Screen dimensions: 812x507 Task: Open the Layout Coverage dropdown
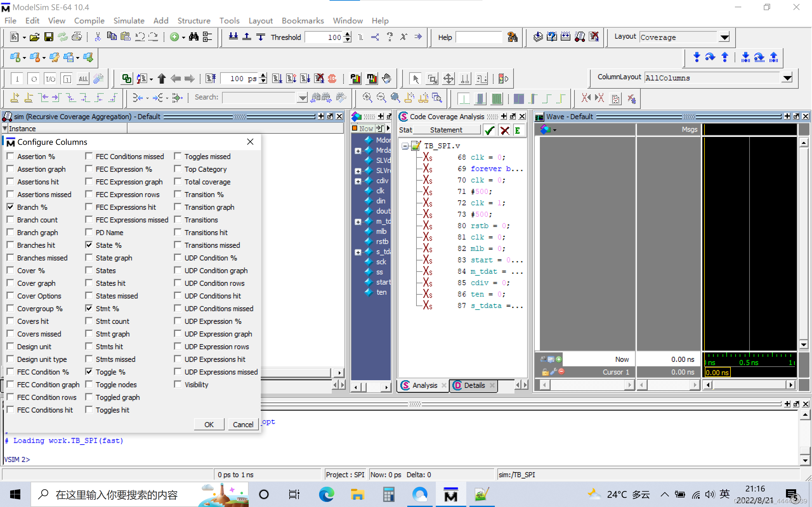coord(724,37)
